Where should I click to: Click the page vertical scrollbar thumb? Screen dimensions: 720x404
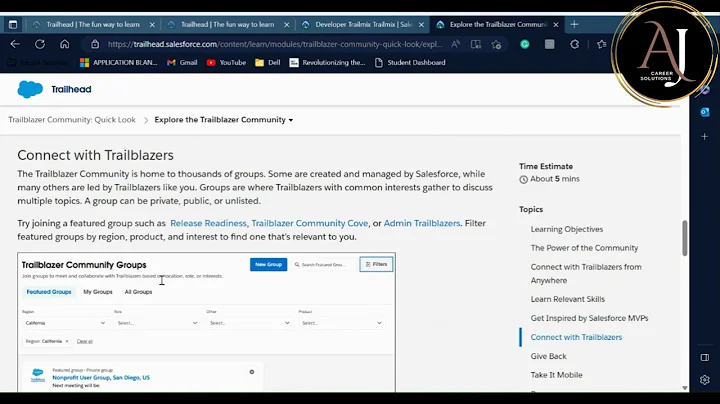685,238
